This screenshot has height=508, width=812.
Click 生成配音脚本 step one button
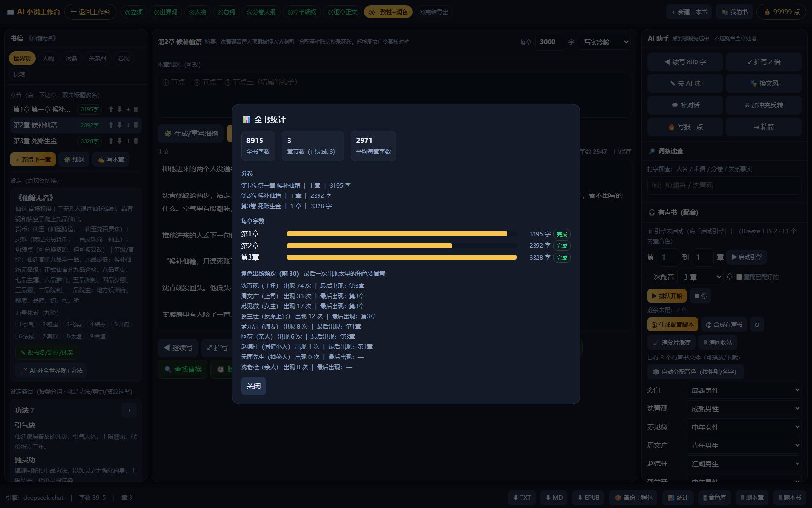pyautogui.click(x=672, y=325)
